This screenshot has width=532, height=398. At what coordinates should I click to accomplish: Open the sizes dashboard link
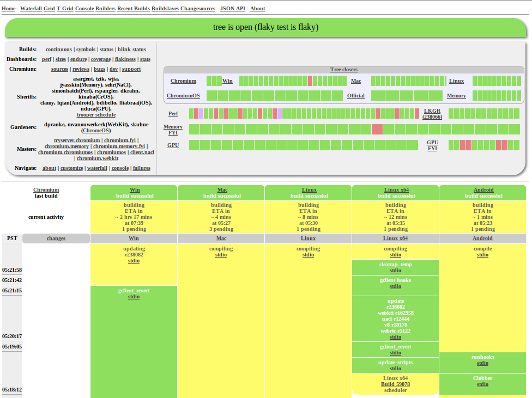point(61,59)
